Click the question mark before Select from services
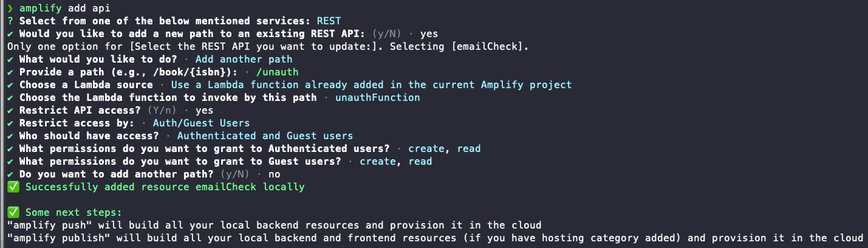This screenshot has width=868, height=248. 10,21
